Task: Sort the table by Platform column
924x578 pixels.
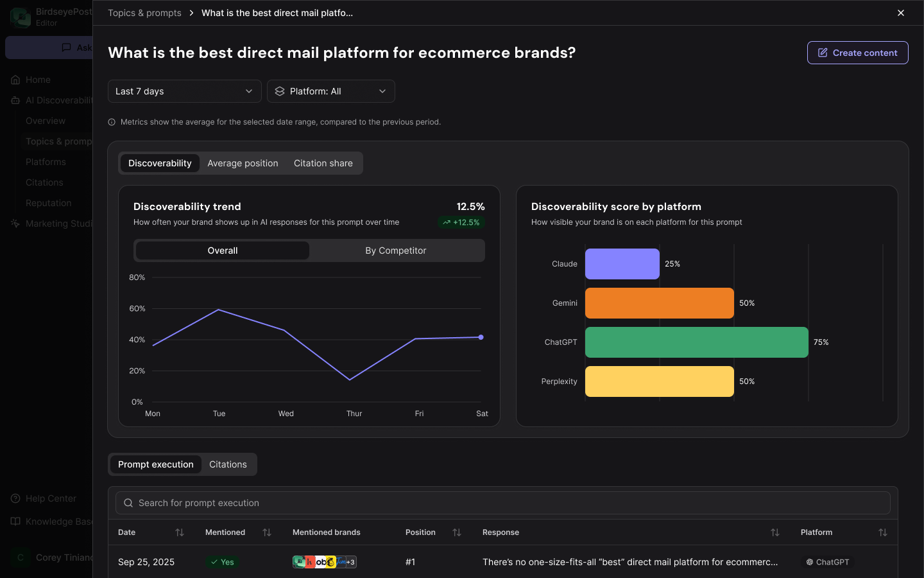Action: [883, 532]
